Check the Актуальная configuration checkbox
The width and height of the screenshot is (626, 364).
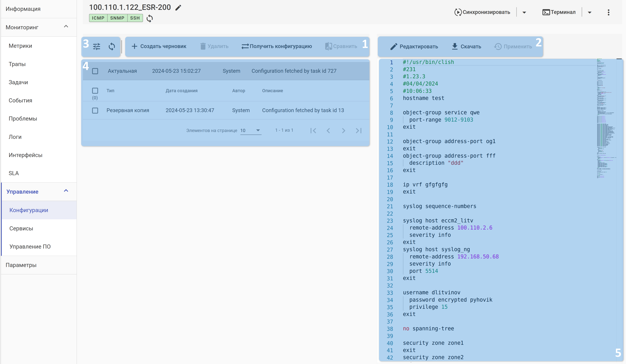point(95,71)
